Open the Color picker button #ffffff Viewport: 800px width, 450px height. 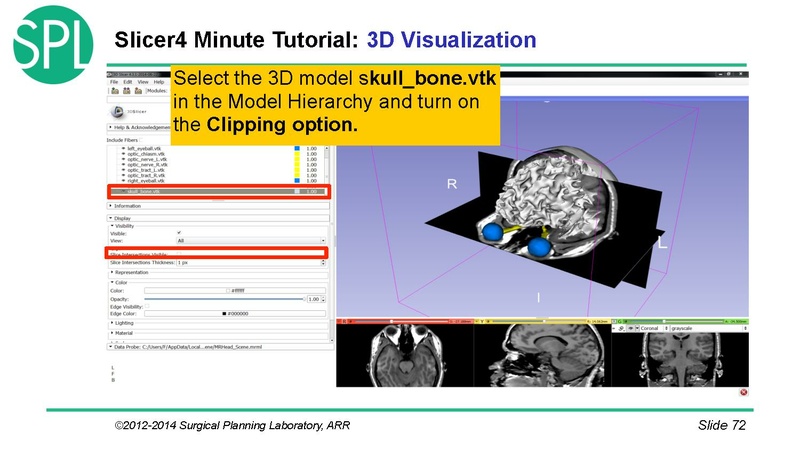(x=235, y=290)
